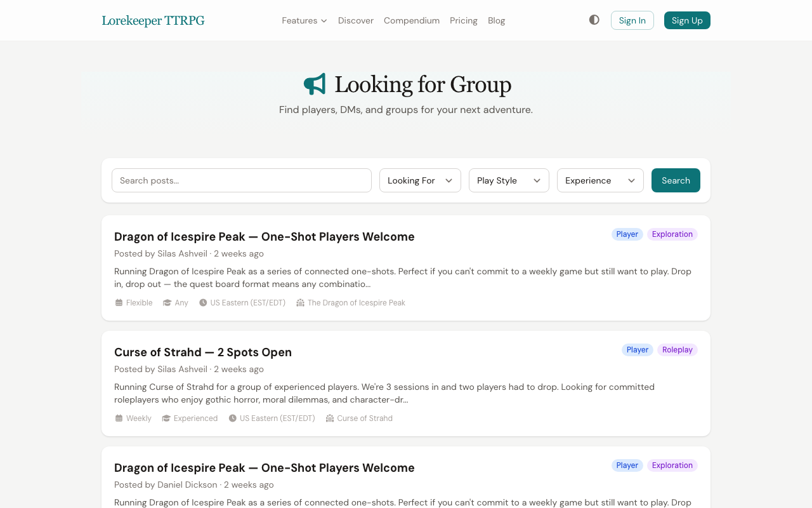Toggle dark mode with the half-circle icon

point(594,20)
